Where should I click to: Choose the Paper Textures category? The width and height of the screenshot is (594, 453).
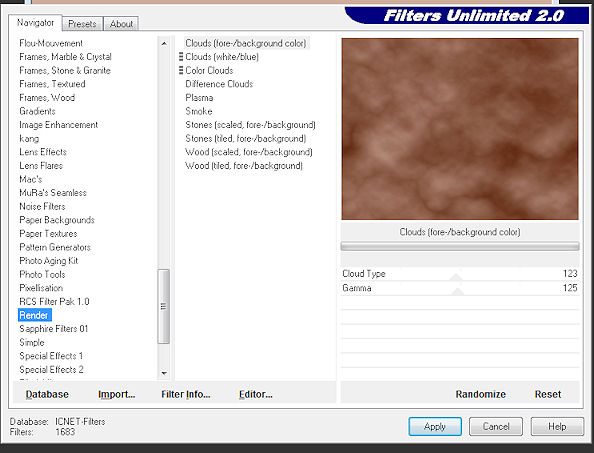click(x=48, y=234)
